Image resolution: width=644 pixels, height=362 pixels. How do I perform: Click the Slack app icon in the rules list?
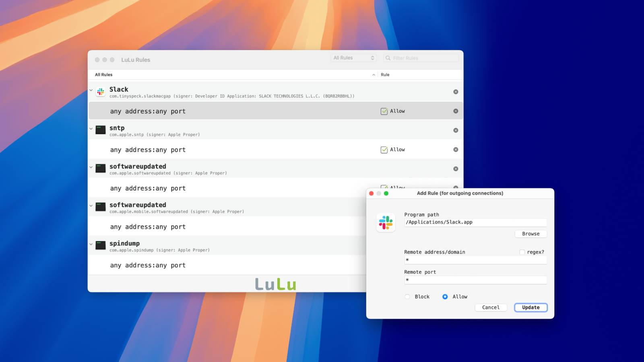coord(100,92)
